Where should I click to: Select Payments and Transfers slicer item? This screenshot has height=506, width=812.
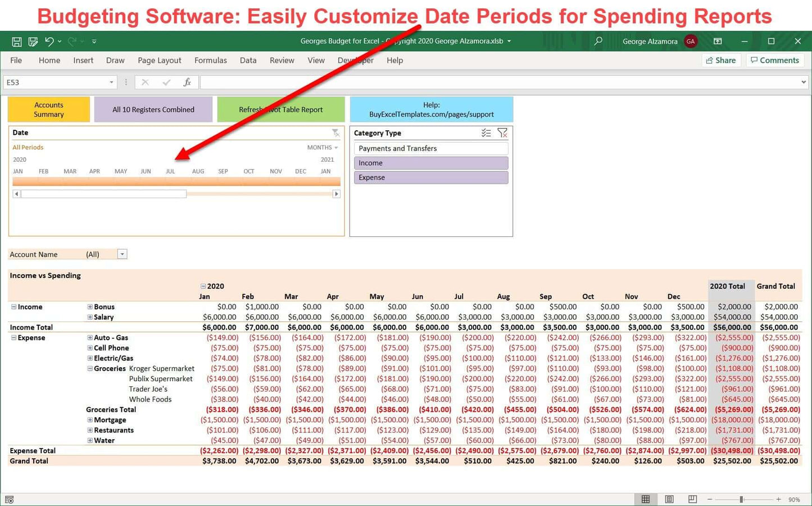(x=430, y=148)
